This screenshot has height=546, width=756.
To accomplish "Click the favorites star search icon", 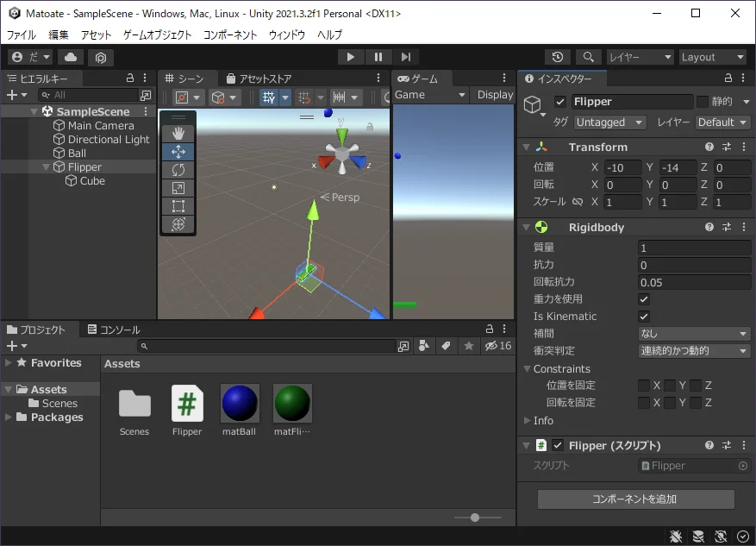I will pyautogui.click(x=468, y=345).
